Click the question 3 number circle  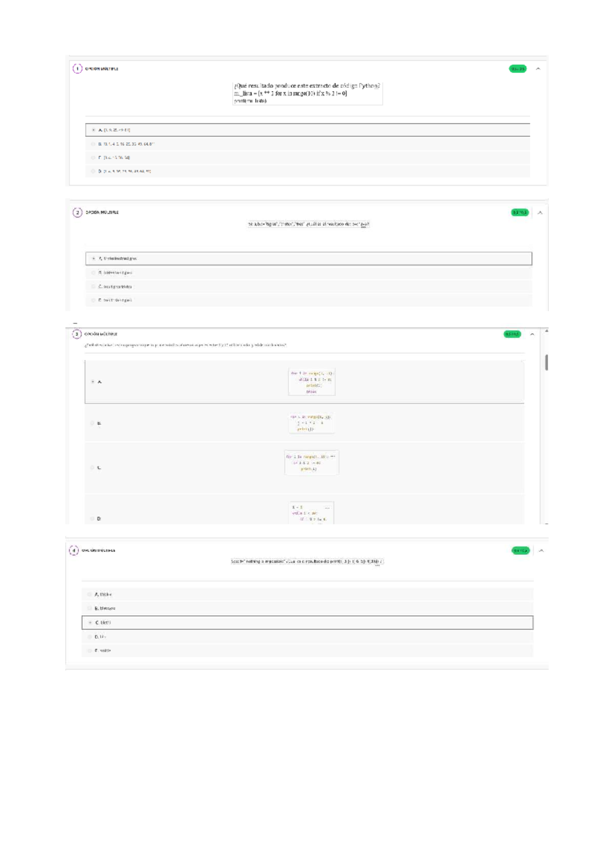[76, 334]
